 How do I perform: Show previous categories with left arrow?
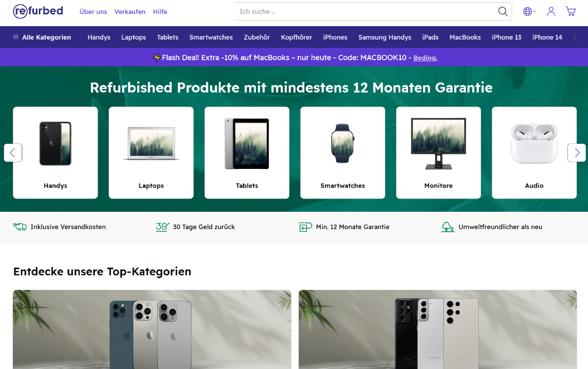13,153
